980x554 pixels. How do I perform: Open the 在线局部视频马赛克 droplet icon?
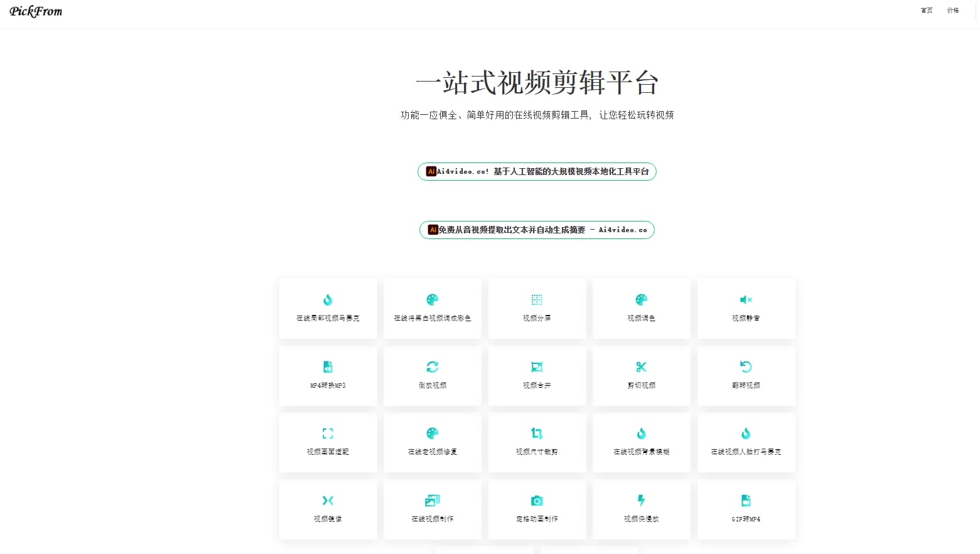(328, 300)
